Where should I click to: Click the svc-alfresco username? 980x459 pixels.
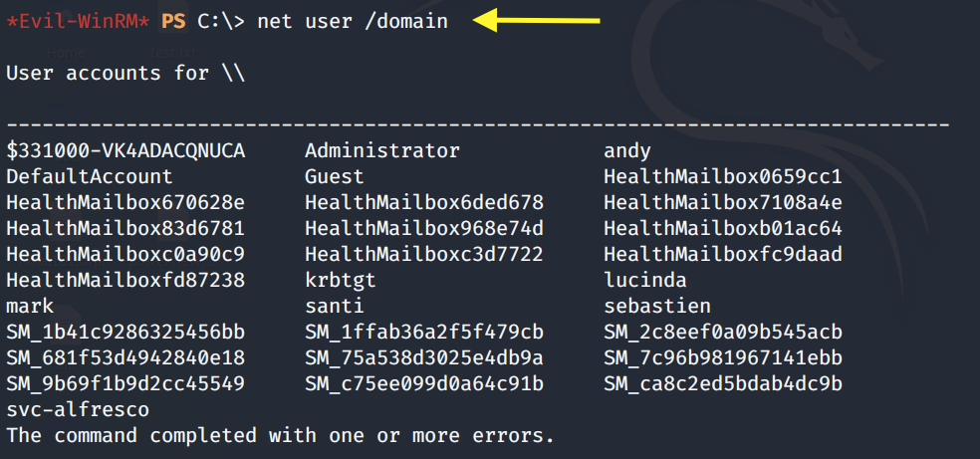[x=79, y=409]
